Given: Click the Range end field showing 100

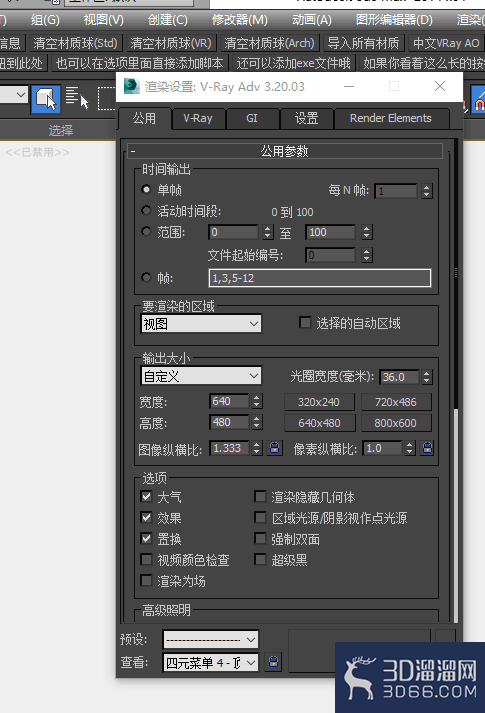Looking at the screenshot, I should click(x=330, y=232).
